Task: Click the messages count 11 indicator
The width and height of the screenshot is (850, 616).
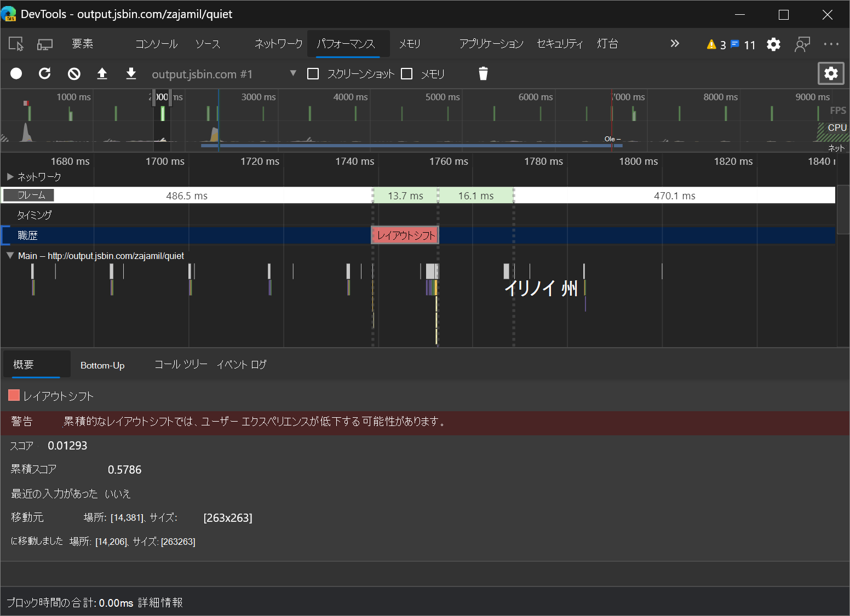Action: [x=743, y=44]
